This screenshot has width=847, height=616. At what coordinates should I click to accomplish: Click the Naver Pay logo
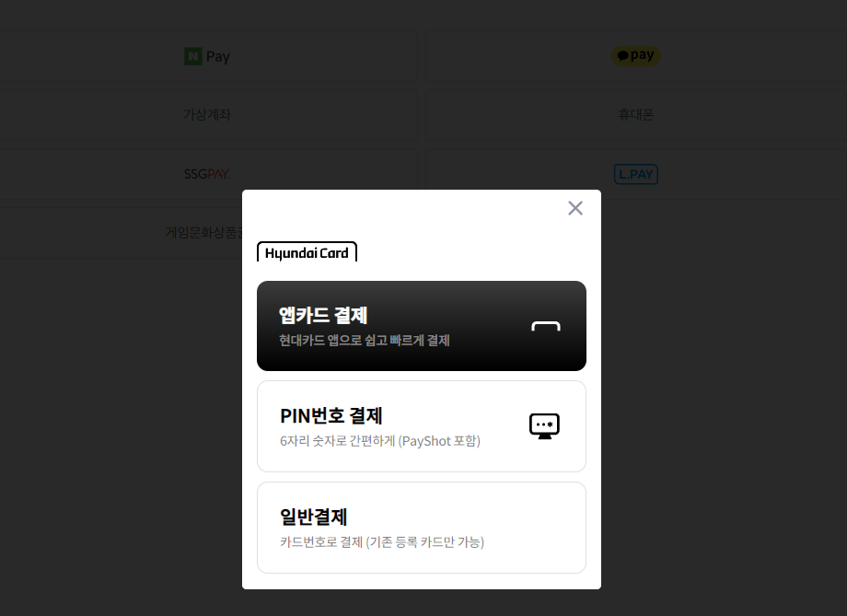pos(207,56)
